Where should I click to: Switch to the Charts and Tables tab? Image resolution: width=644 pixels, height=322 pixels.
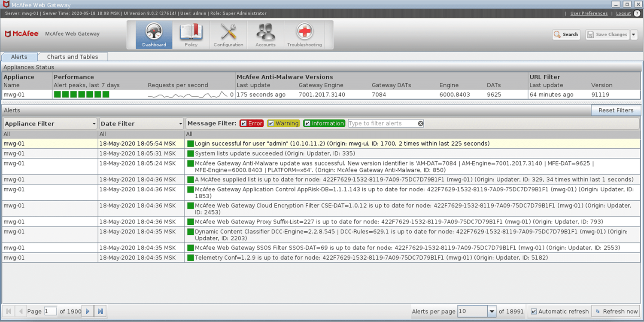[x=73, y=57]
